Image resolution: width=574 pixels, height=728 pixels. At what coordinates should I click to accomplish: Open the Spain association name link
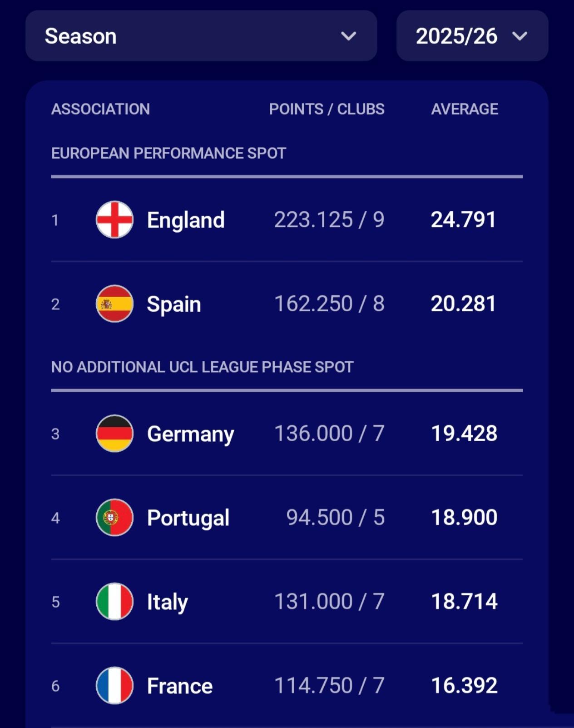173,304
